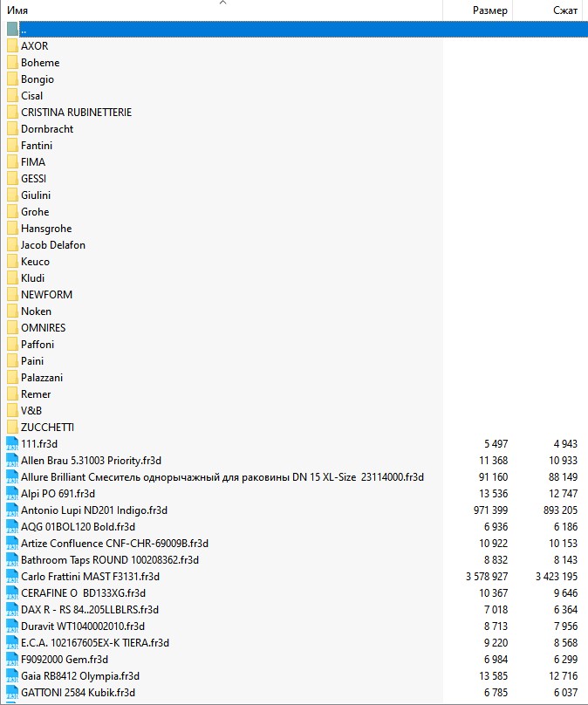
Task: Select file name F9092000 Gem.fr3d
Action: [65, 660]
